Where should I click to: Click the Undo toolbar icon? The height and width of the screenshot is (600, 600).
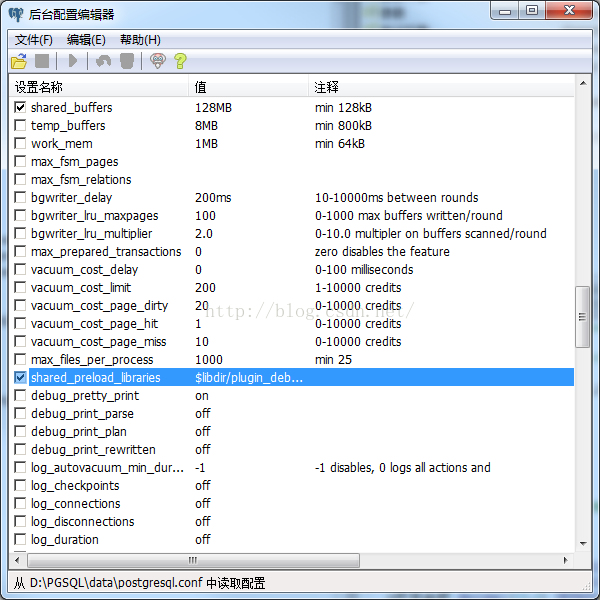(103, 61)
